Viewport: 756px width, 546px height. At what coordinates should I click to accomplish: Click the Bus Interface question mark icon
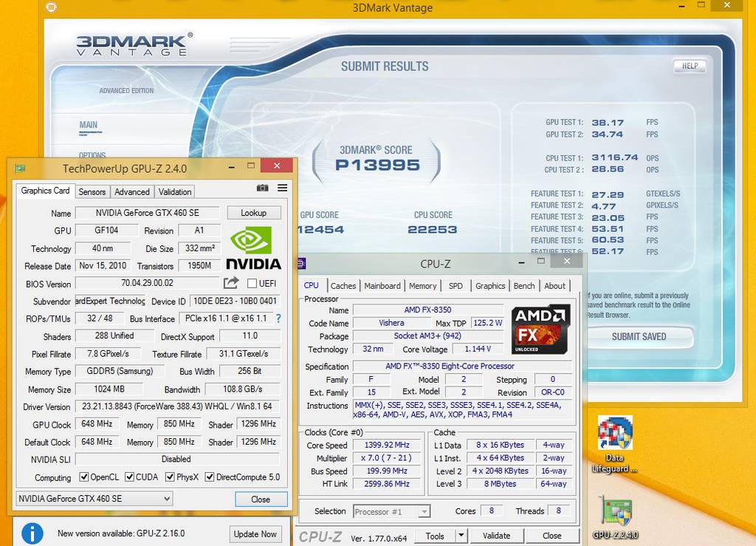[278, 318]
